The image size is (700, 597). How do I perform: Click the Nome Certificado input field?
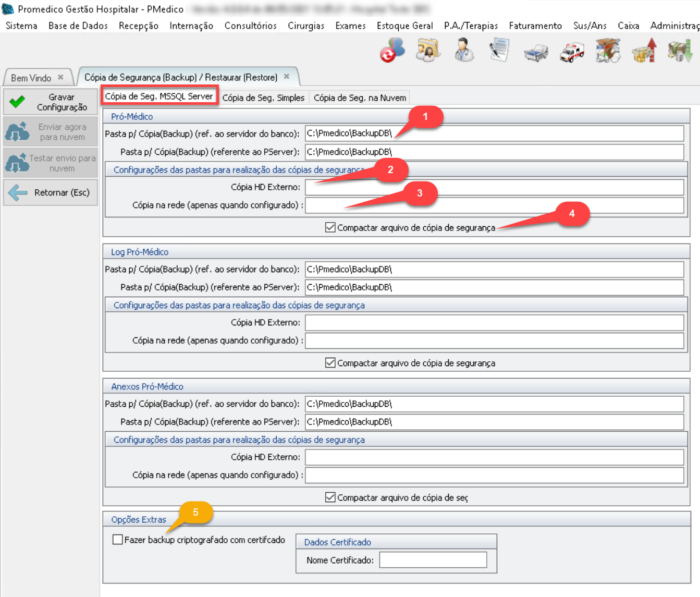click(x=433, y=560)
